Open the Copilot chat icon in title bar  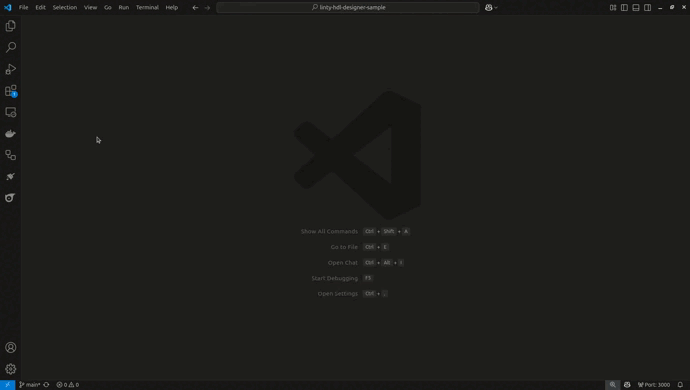click(488, 7)
